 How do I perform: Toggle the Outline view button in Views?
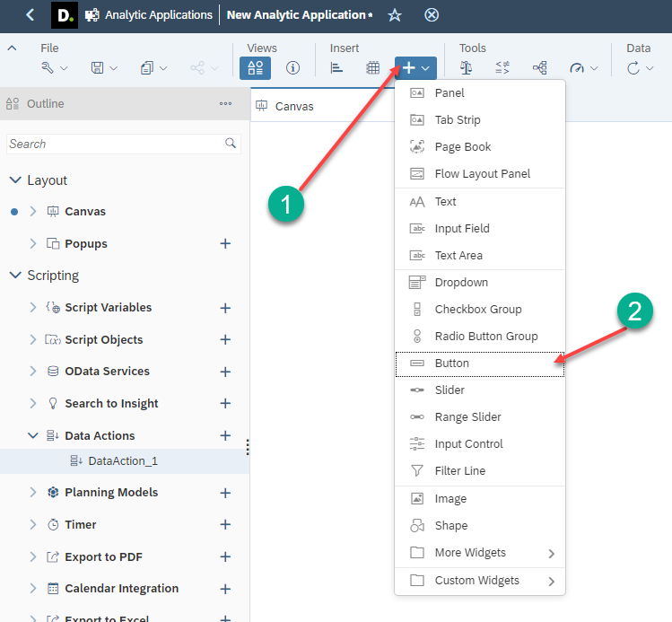255,68
